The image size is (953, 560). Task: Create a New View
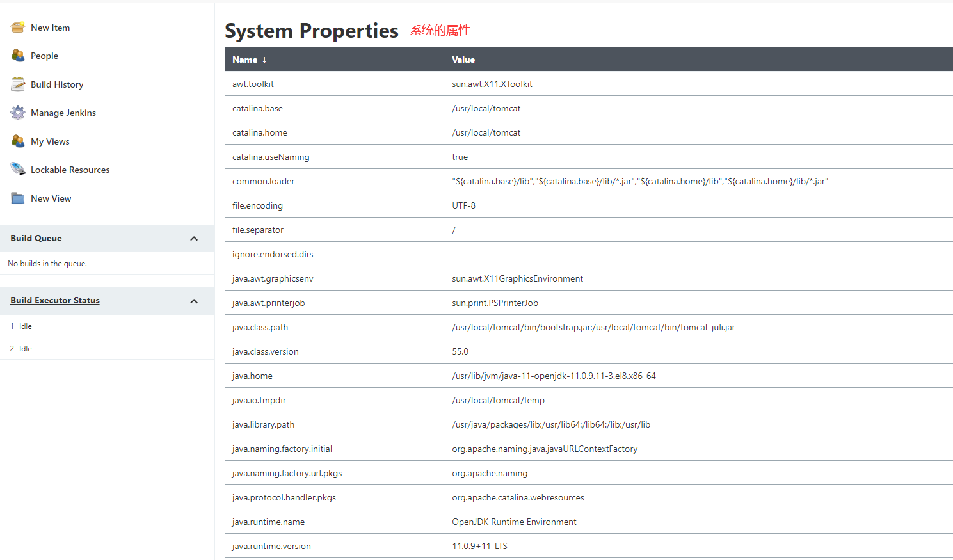click(x=51, y=198)
